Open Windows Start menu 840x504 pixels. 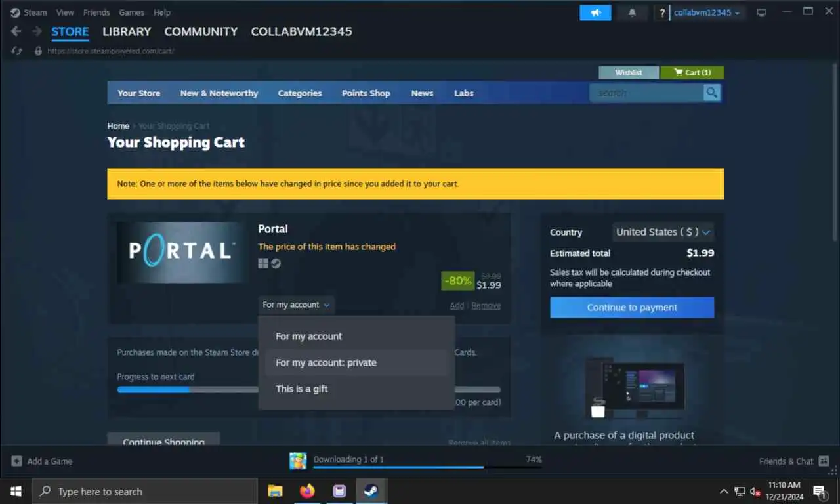[x=16, y=491]
